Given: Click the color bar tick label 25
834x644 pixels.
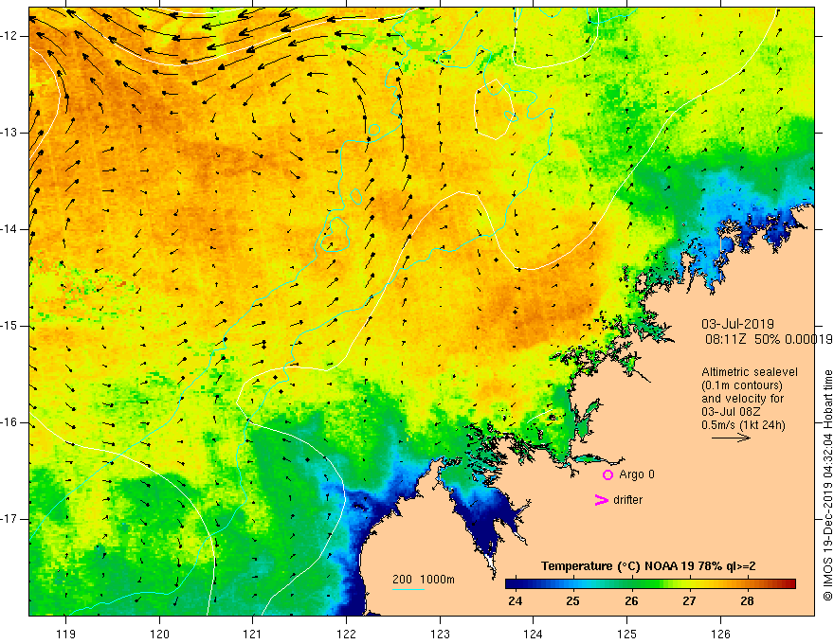Looking at the screenshot, I should (572, 601).
